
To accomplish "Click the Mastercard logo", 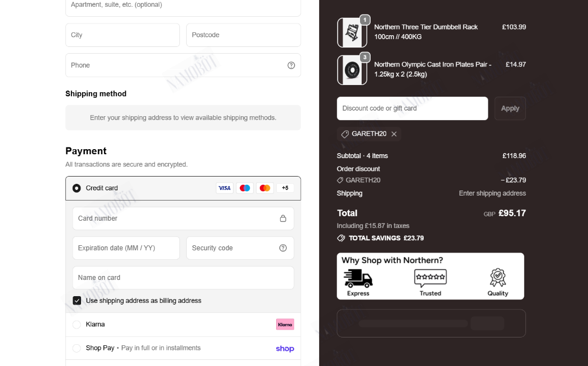I will coord(265,188).
